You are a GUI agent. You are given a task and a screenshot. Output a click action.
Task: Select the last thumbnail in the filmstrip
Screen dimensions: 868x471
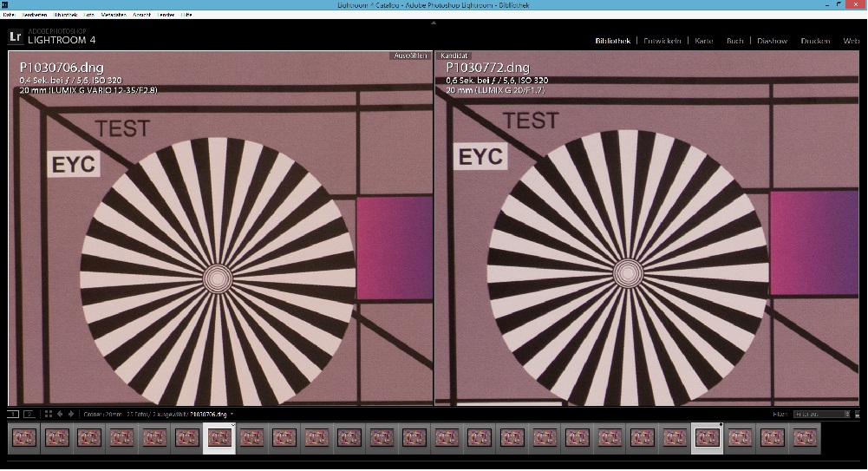point(805,438)
